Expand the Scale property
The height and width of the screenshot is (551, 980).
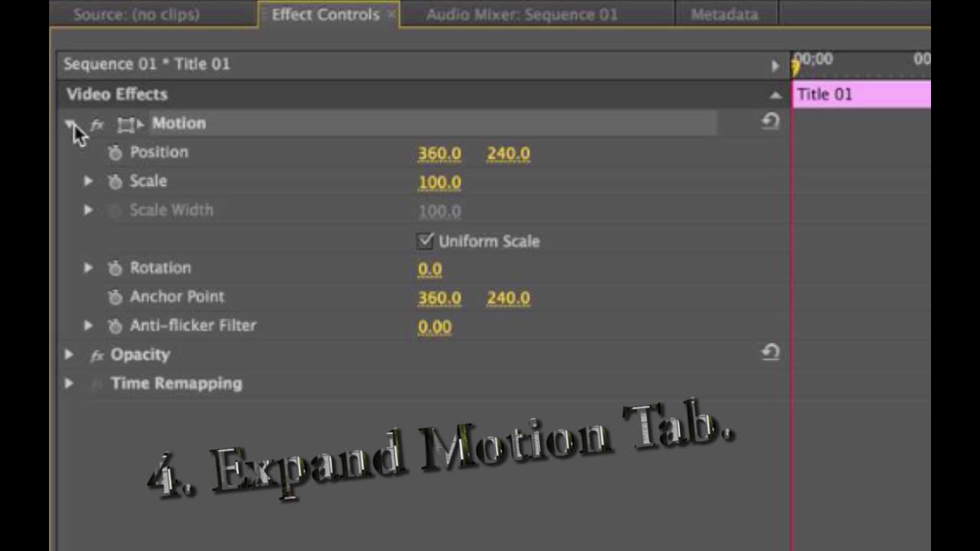click(x=88, y=181)
